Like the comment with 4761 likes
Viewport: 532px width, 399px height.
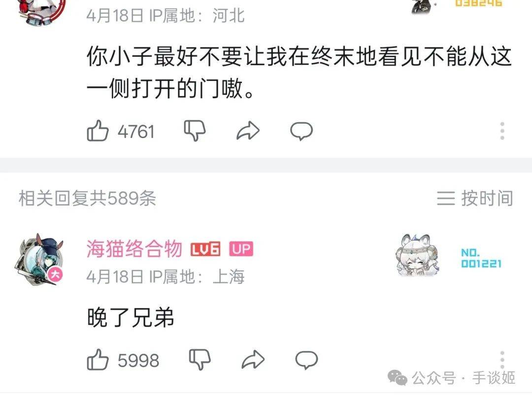98,131
